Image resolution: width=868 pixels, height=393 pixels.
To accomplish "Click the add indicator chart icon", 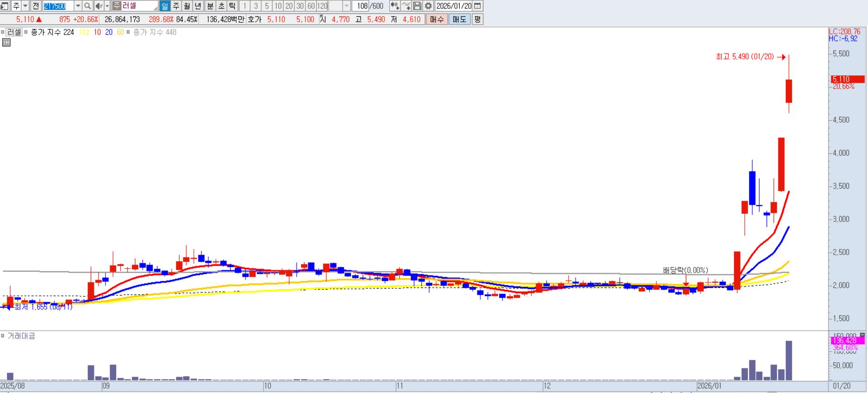I will point(395,6).
